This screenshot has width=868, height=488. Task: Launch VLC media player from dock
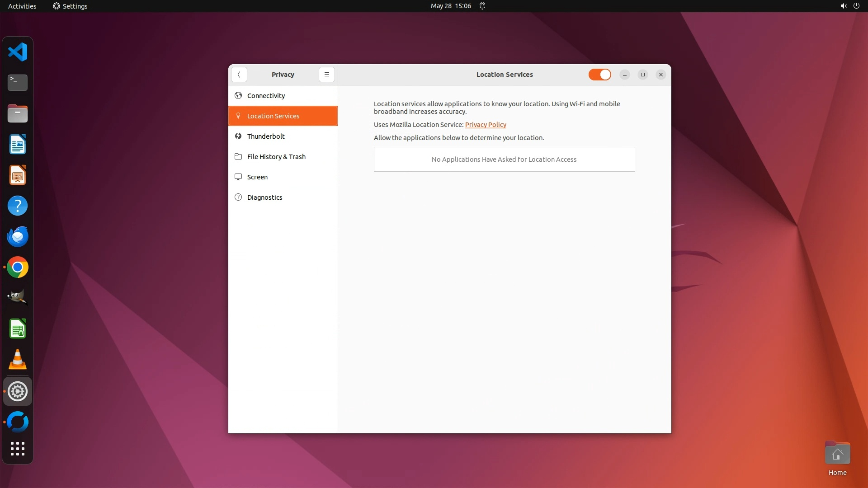(18, 360)
